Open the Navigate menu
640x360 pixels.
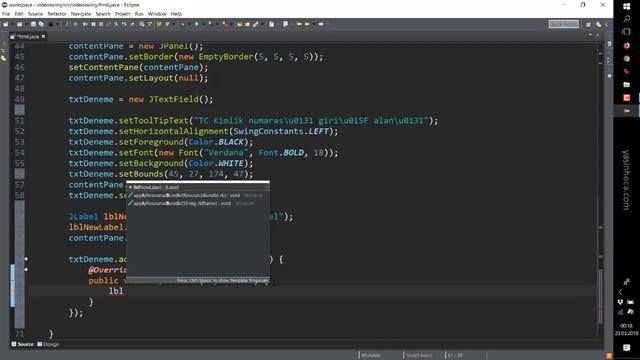[81, 14]
